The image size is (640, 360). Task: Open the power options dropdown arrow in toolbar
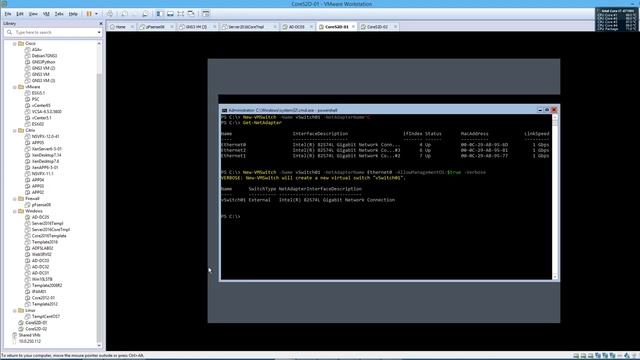click(96, 14)
